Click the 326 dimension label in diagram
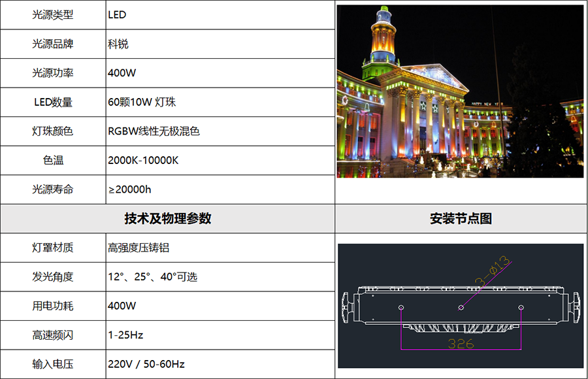Image resolution: width=588 pixels, height=379 pixels. point(461,344)
